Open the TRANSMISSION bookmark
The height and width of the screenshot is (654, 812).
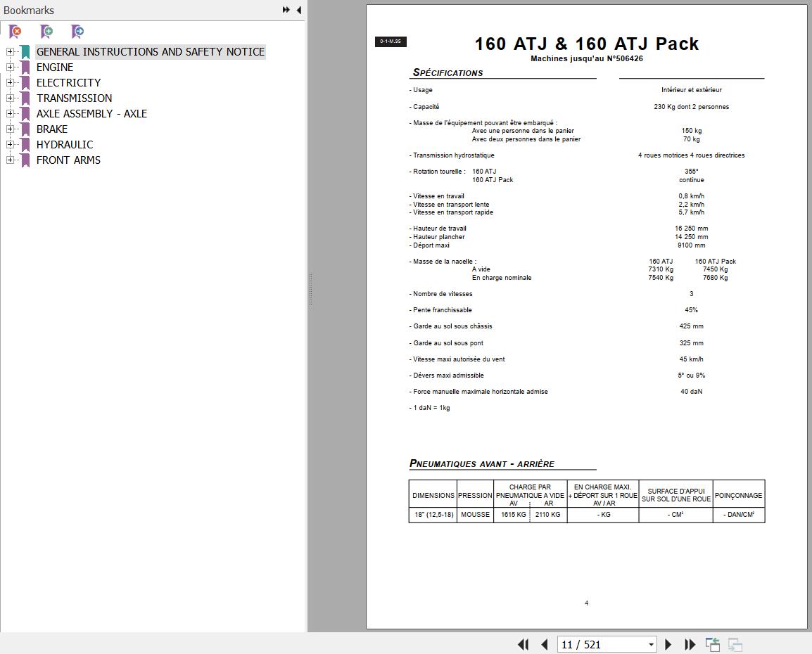coord(74,98)
